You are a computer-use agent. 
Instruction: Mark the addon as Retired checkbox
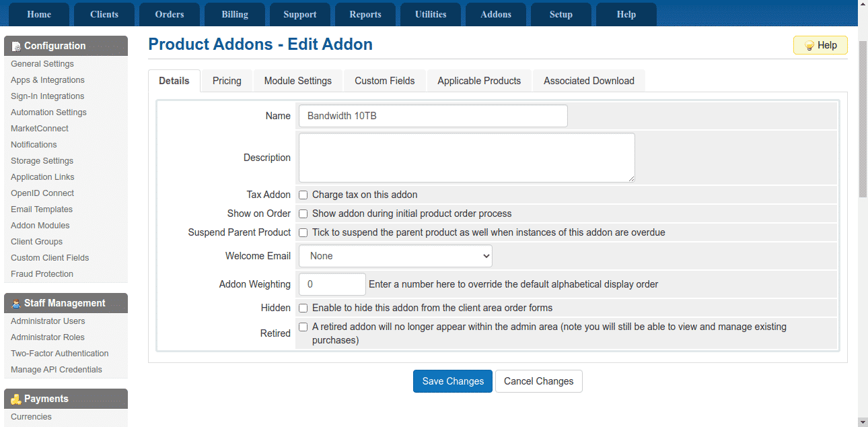tap(303, 327)
